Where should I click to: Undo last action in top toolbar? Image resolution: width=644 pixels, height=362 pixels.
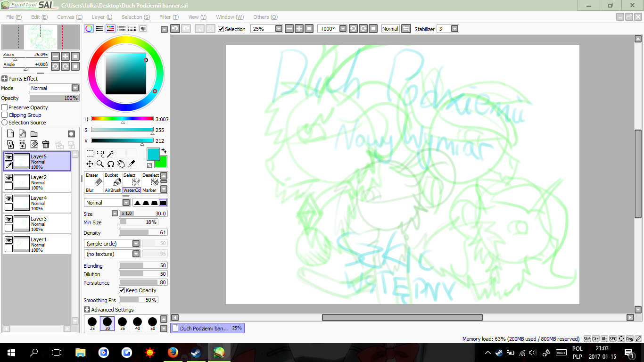coord(175,29)
